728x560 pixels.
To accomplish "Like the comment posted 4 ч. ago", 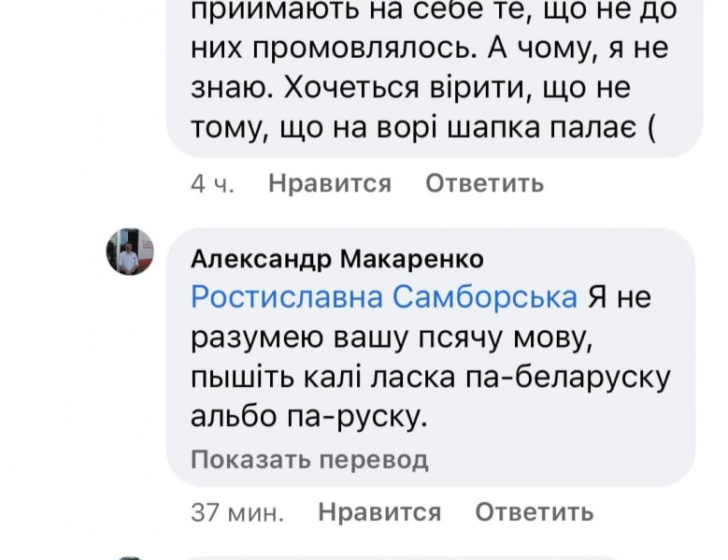I will [329, 183].
